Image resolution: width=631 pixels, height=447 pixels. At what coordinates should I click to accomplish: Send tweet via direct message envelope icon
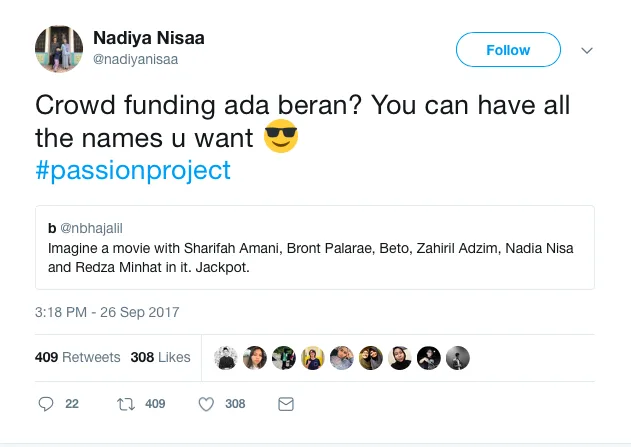(285, 404)
